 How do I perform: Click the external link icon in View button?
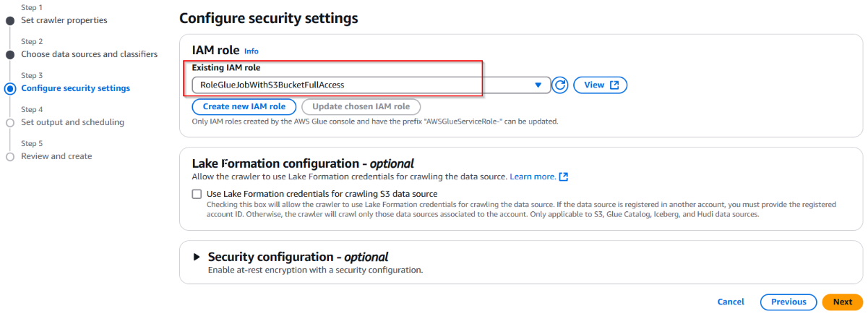coord(614,85)
